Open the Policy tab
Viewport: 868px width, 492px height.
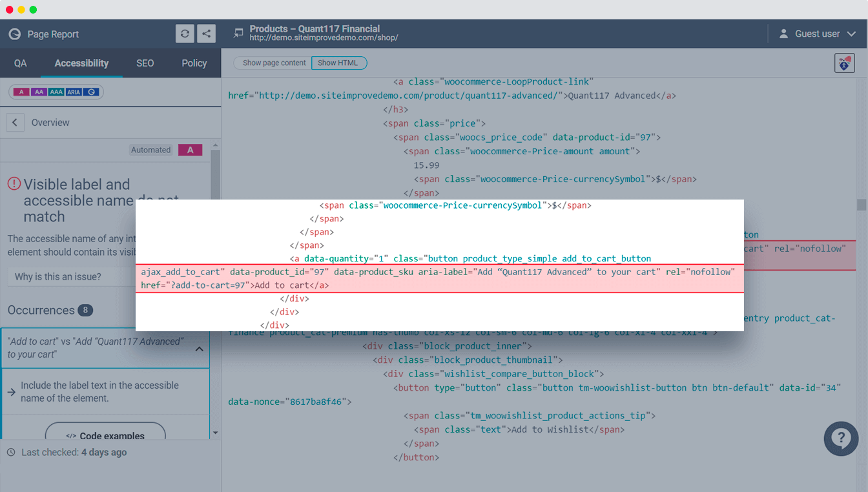[194, 63]
